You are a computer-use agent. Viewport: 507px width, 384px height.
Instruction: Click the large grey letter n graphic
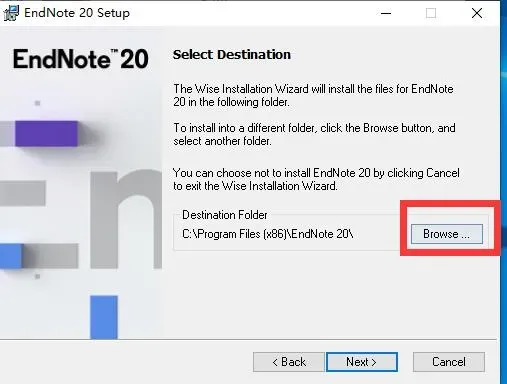click(x=126, y=220)
